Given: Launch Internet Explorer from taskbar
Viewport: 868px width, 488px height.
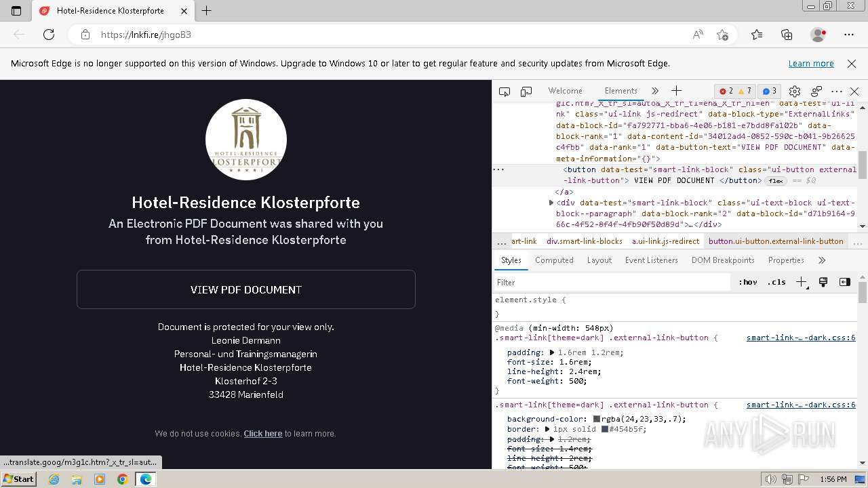Looking at the screenshot, I should pos(54,479).
